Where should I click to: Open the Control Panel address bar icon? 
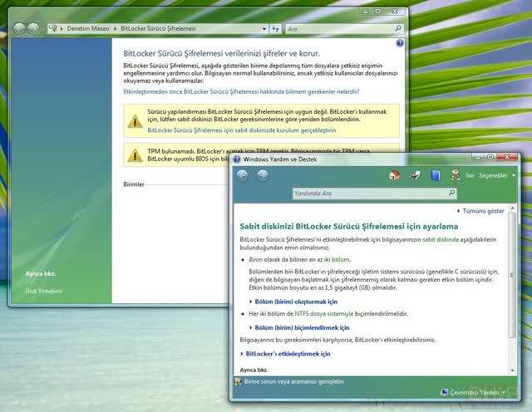tap(53, 28)
